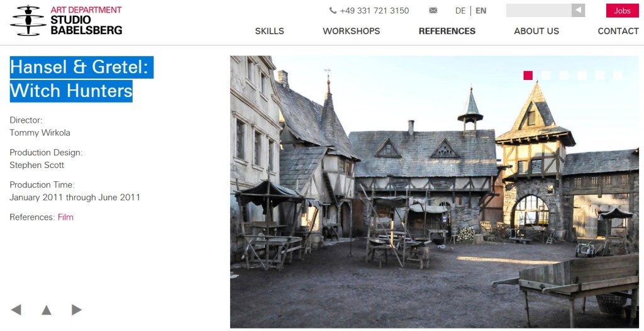Open the REFERENCES menu
Image resolution: width=644 pixels, height=331 pixels.
(447, 31)
